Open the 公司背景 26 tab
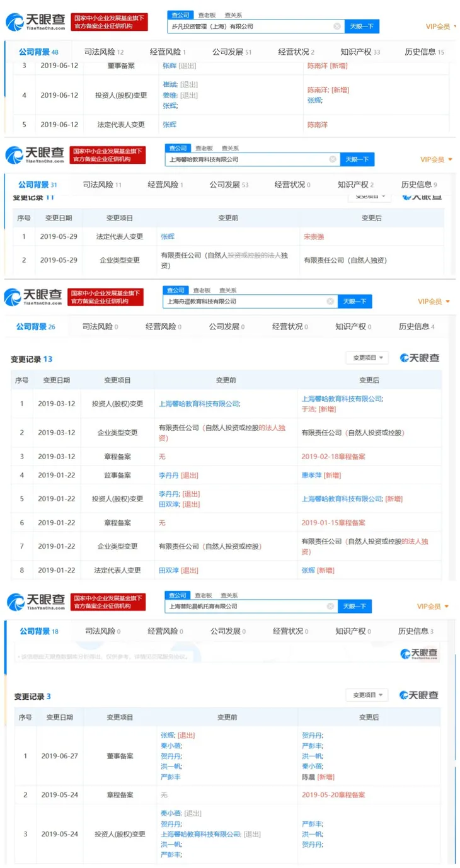460x868 pixels. (x=36, y=326)
